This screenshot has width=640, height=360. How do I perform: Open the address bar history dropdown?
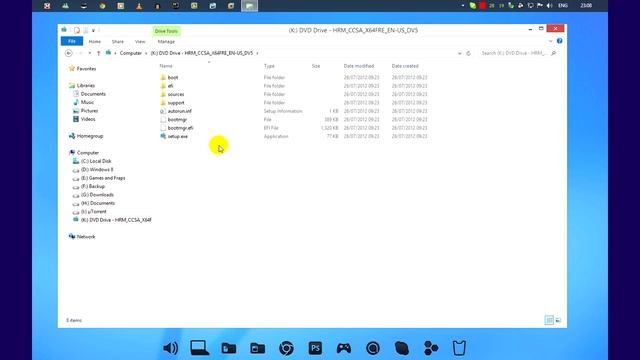point(460,53)
